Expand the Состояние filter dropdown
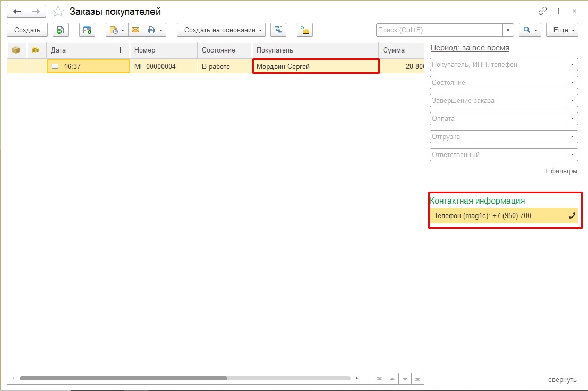 (572, 83)
